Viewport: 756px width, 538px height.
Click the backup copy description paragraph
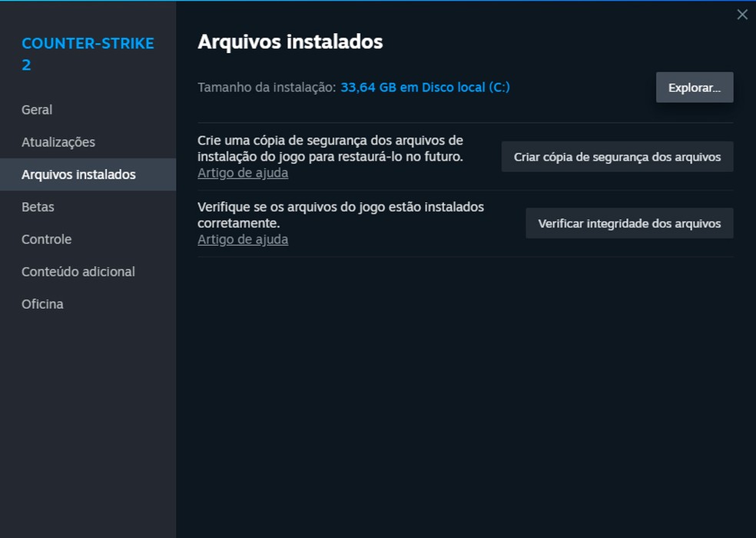click(x=330, y=148)
